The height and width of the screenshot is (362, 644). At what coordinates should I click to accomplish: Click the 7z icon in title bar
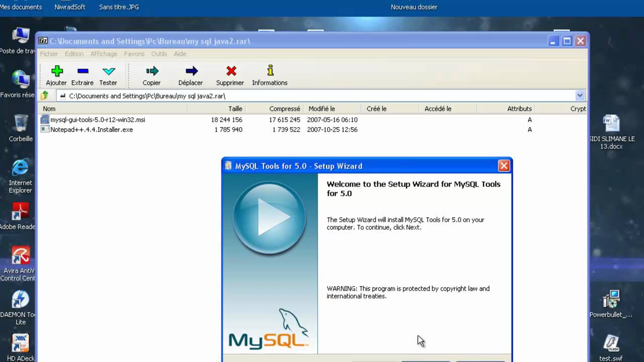pyautogui.click(x=43, y=41)
